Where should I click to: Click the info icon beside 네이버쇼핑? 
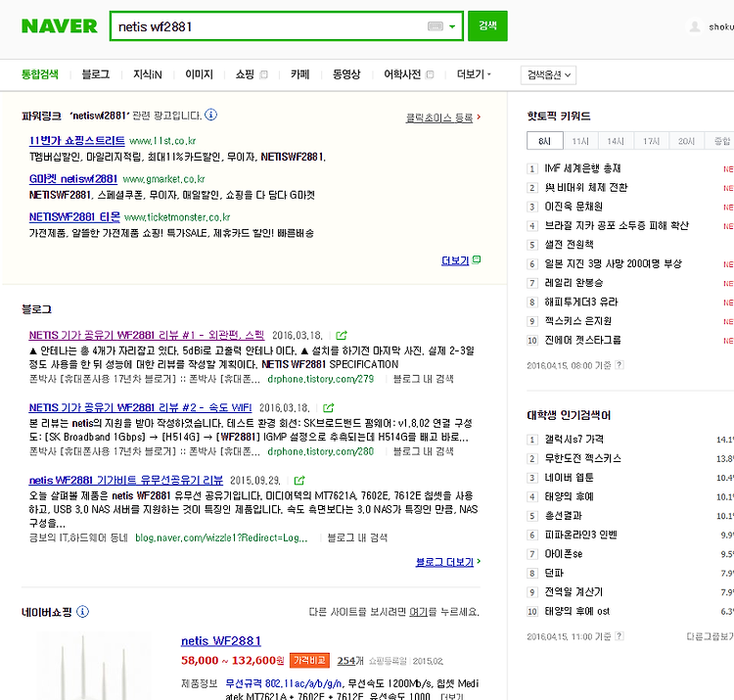pyautogui.click(x=82, y=612)
